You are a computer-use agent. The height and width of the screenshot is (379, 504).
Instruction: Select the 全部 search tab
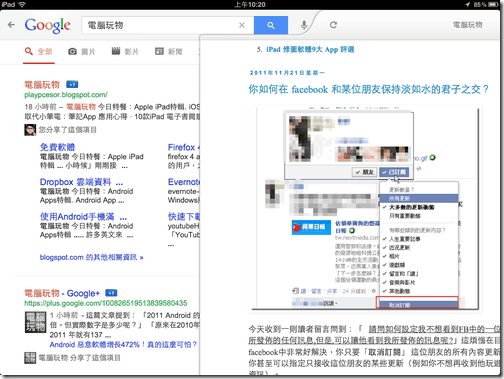[39, 52]
